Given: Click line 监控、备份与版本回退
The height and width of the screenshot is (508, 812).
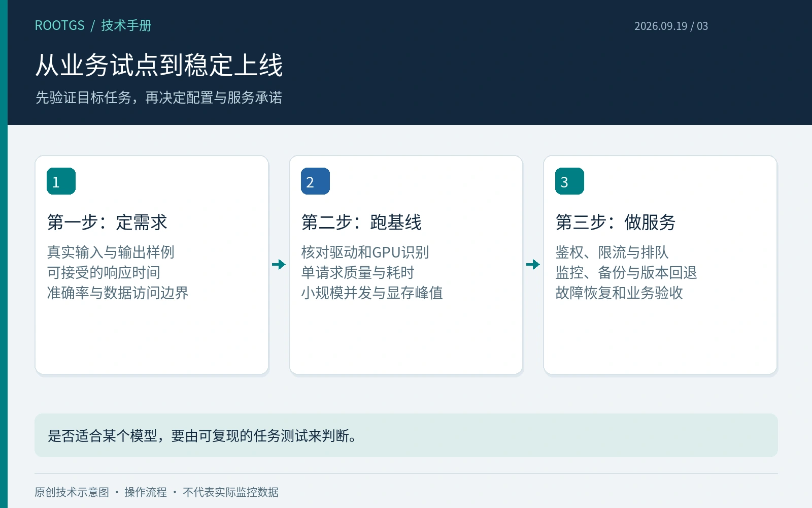Looking at the screenshot, I should [626, 272].
